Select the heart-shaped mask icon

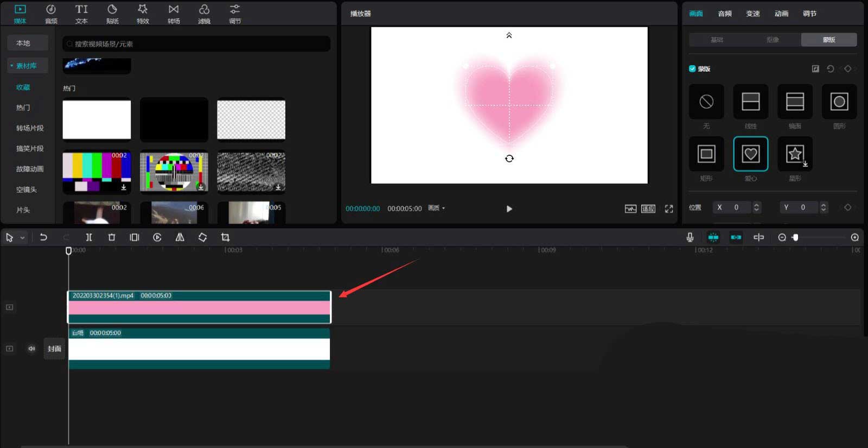click(x=750, y=154)
